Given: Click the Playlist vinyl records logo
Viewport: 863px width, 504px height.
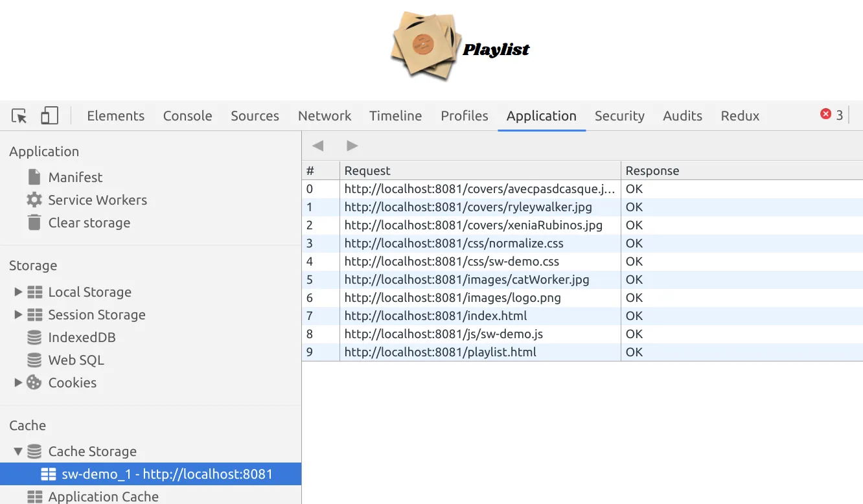Looking at the screenshot, I should tap(424, 46).
